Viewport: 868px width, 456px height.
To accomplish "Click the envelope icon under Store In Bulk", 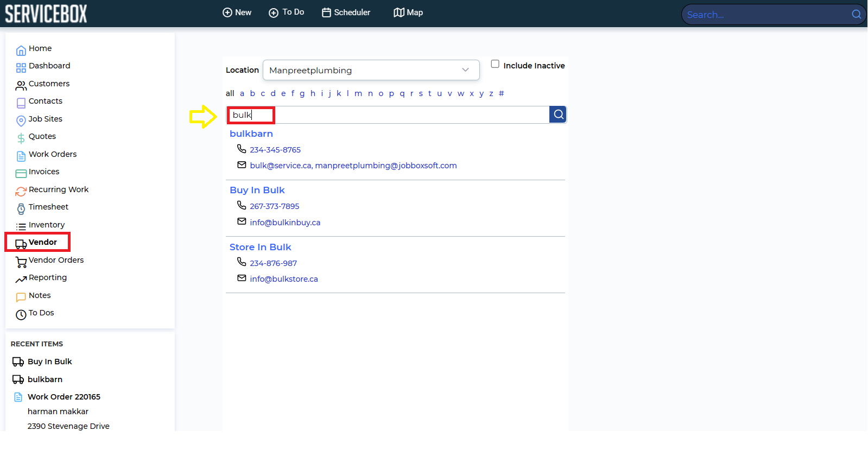I will point(242,278).
